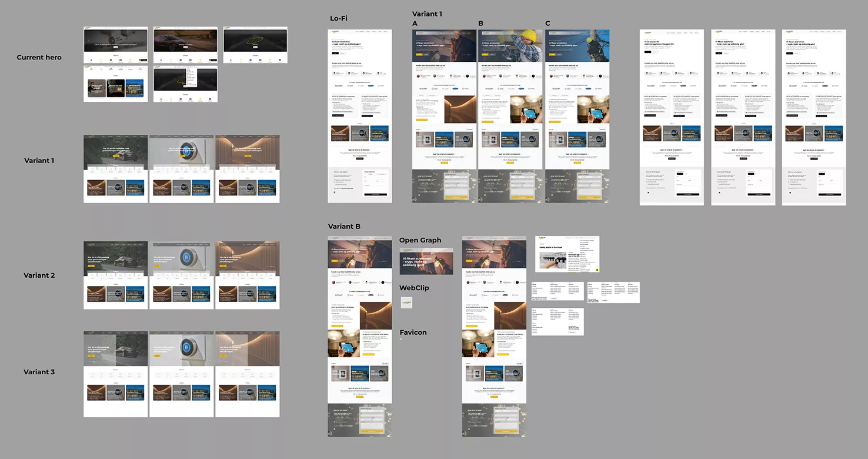Click column letter 'B' under Variant 1

pyautogui.click(x=481, y=24)
